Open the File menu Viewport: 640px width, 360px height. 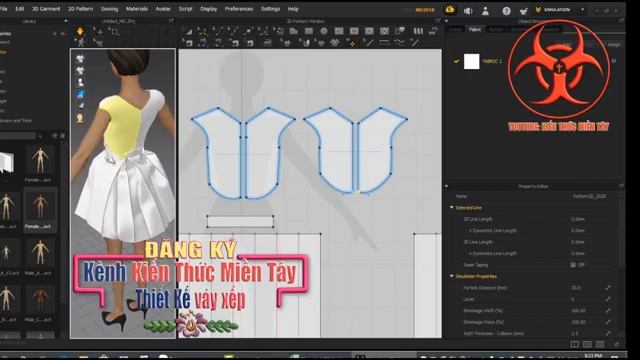(4, 9)
